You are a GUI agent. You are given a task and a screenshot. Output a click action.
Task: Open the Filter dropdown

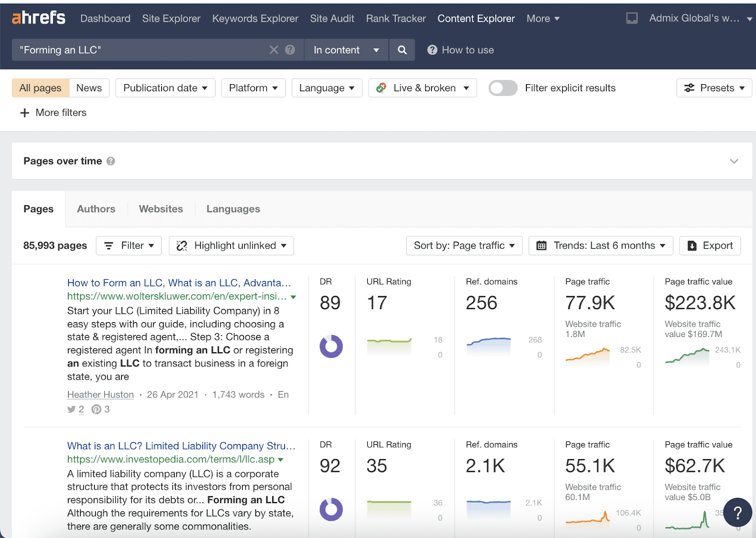(129, 246)
